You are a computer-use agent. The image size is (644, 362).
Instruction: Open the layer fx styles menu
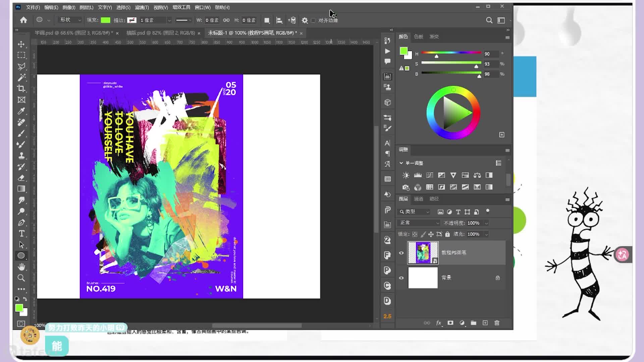[x=439, y=323]
